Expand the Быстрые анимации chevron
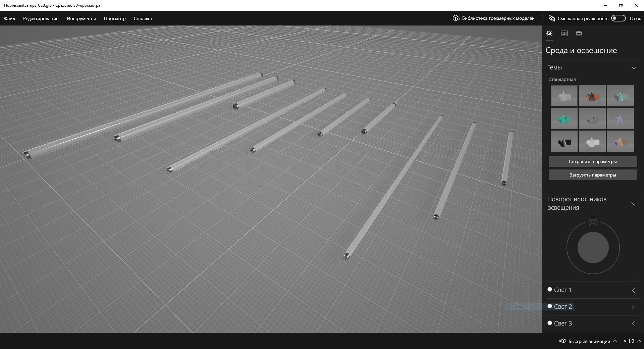This screenshot has width=644, height=349. click(615, 341)
